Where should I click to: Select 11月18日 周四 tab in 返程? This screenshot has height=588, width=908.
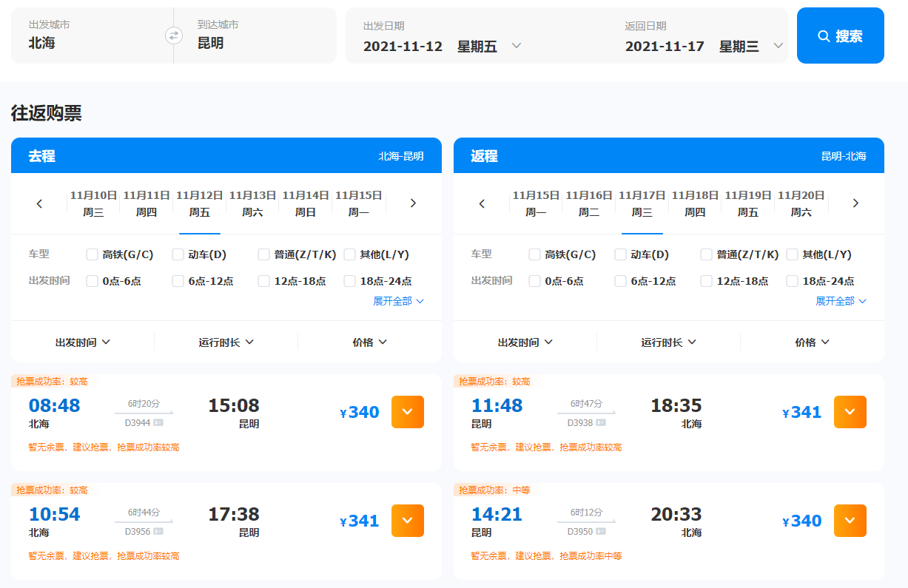coord(695,203)
